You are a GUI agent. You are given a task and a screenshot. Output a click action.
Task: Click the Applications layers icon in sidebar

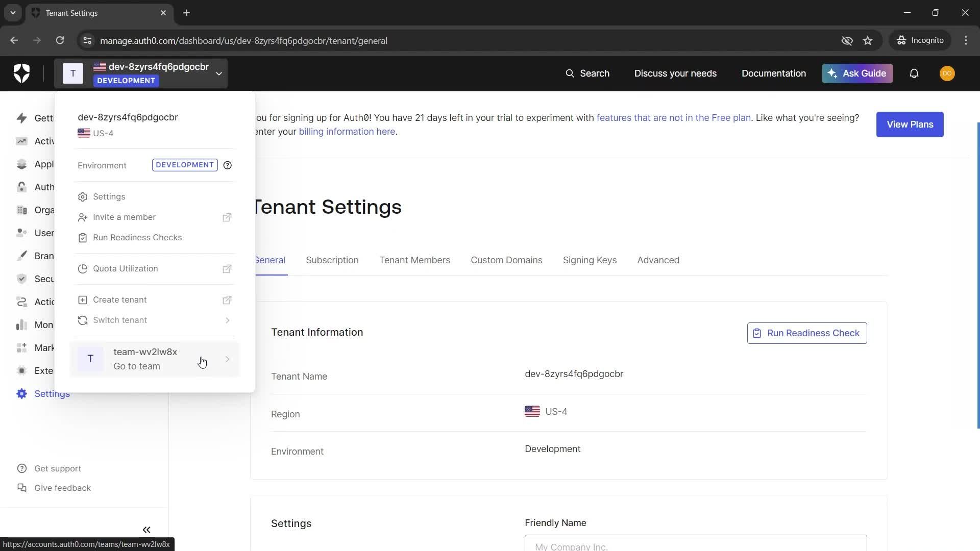pos(21,164)
